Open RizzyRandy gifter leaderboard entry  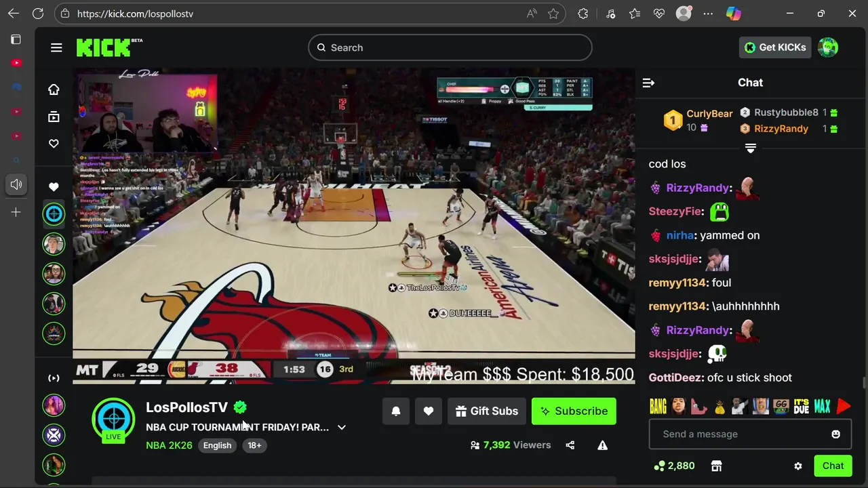coord(781,129)
